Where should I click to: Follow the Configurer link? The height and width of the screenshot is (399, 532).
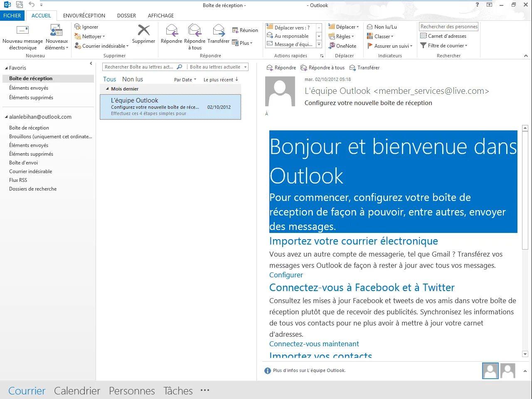click(286, 275)
